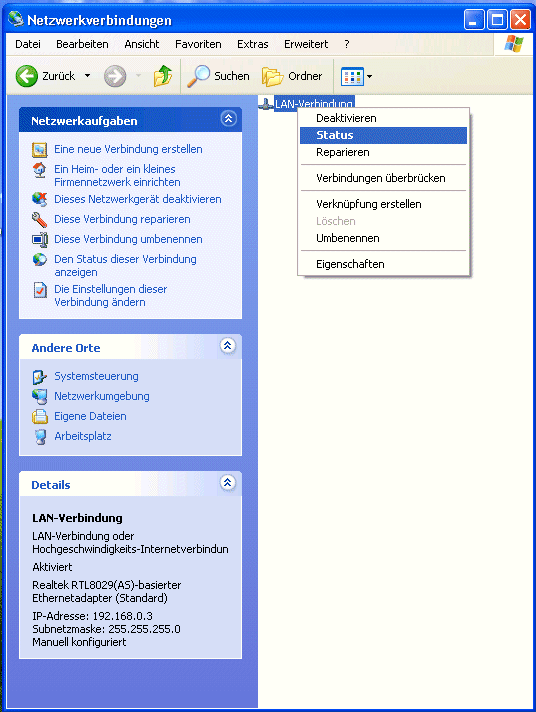536x712 pixels.
Task: Open the Zurück history dropdown arrow
Action: click(x=87, y=76)
